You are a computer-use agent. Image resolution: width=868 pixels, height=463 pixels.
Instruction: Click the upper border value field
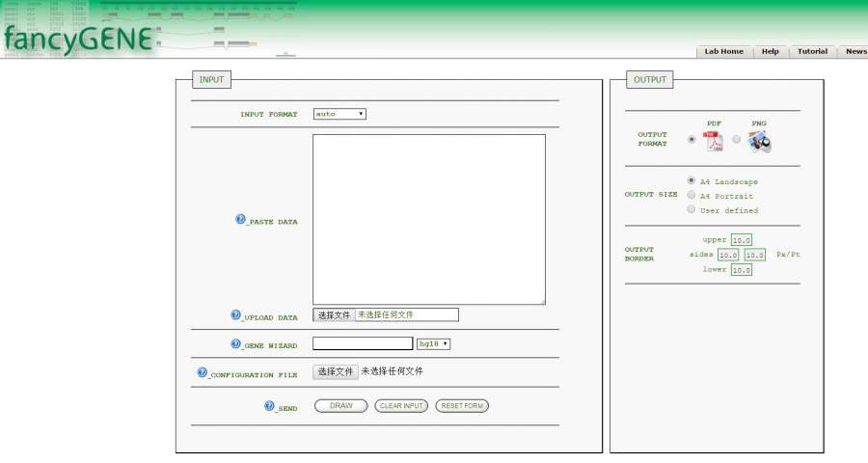coord(742,240)
